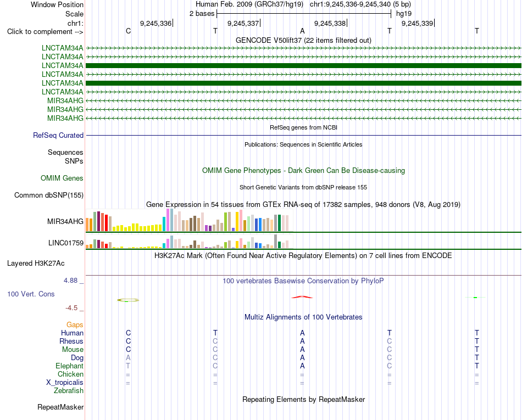The height and width of the screenshot is (420, 522).
Task: Click the '2 bases' scale text
Action: (202, 14)
